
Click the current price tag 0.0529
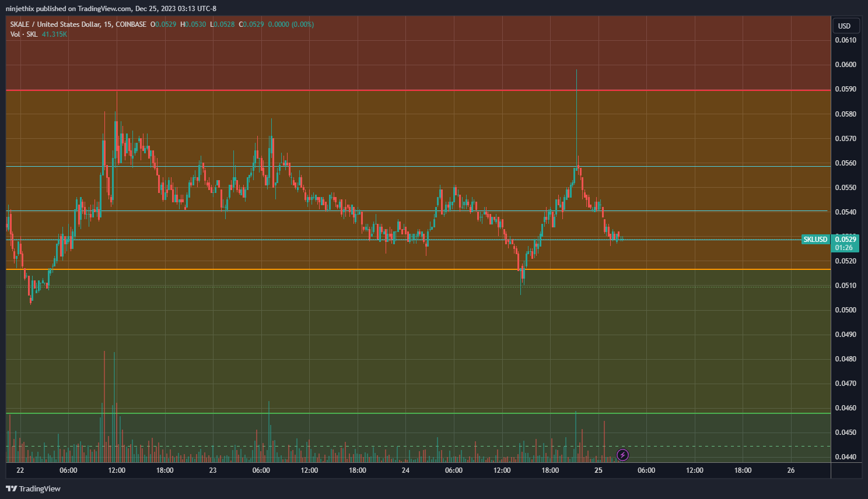845,240
